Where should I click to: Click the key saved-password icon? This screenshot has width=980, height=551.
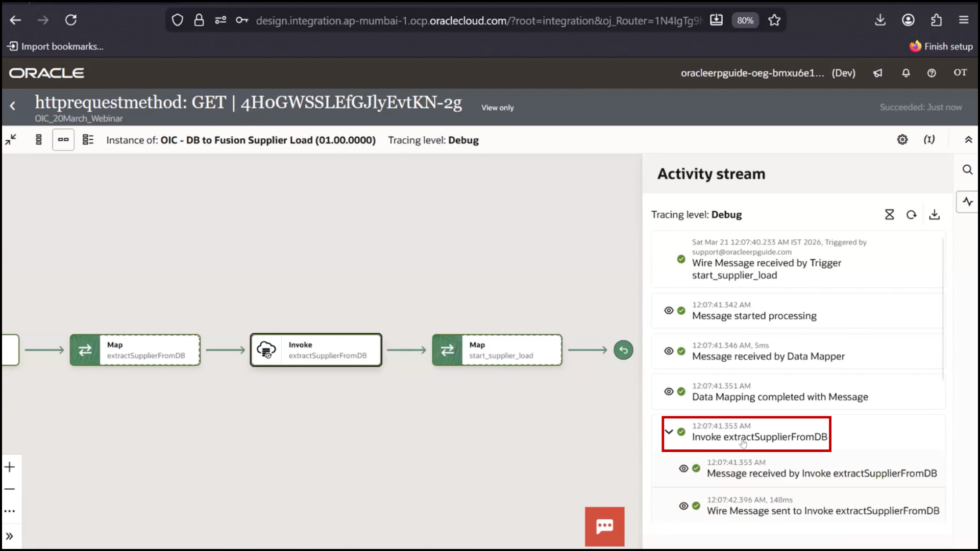tap(242, 20)
